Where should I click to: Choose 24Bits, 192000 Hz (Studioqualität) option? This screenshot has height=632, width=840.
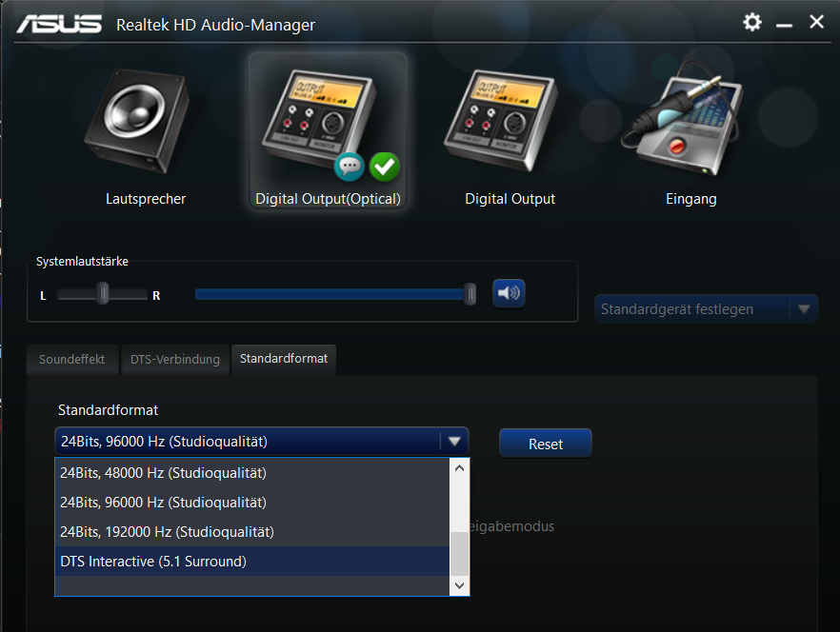[251, 532]
